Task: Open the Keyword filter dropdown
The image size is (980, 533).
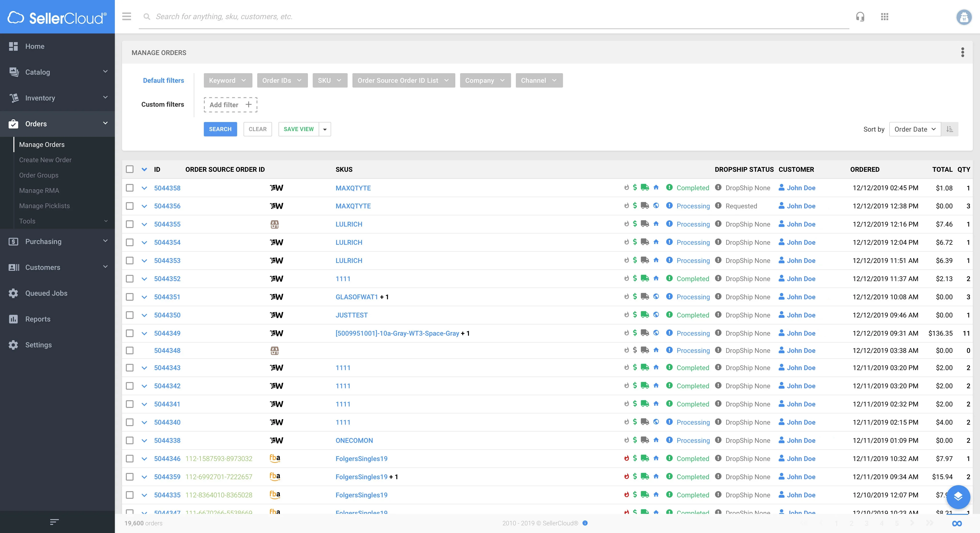Action: coord(228,80)
